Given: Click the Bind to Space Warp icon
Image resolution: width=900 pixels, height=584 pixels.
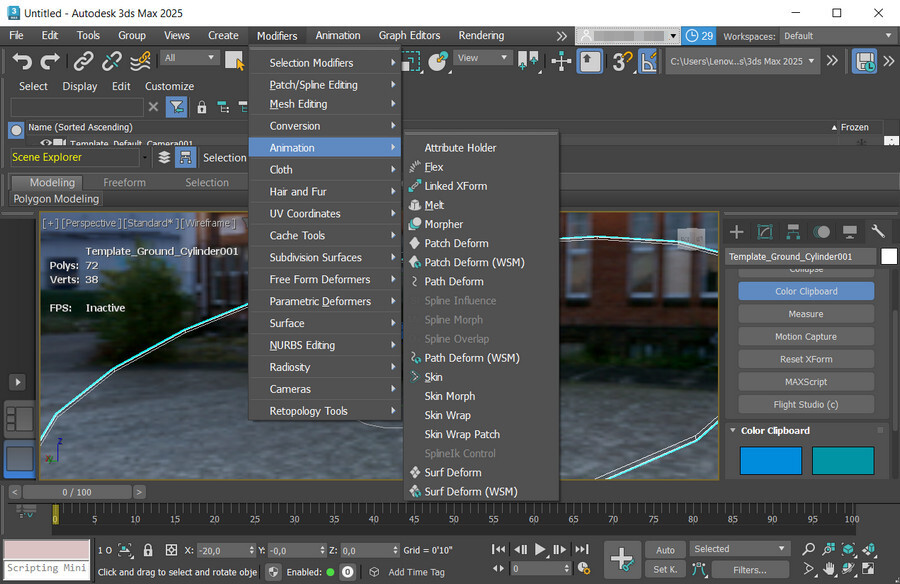Looking at the screenshot, I should click(140, 61).
